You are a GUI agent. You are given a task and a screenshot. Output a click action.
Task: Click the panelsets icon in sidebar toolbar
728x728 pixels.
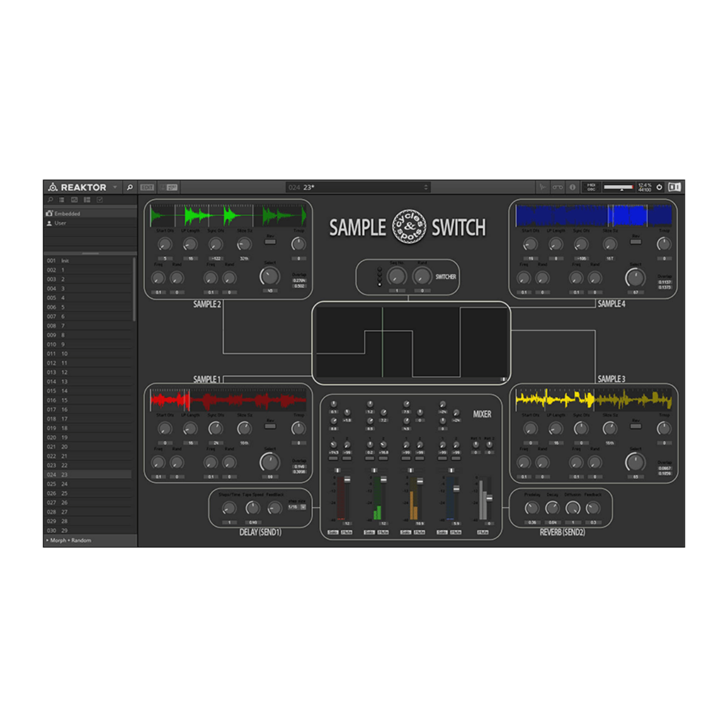[x=87, y=200]
